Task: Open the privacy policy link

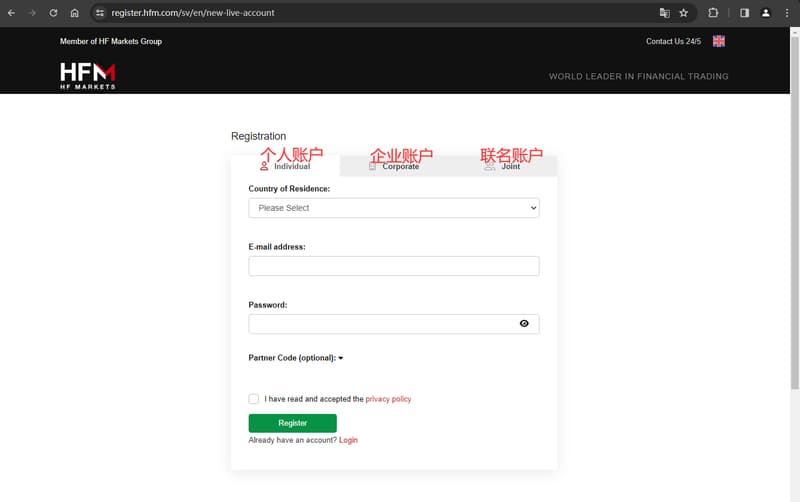Action: (x=388, y=399)
